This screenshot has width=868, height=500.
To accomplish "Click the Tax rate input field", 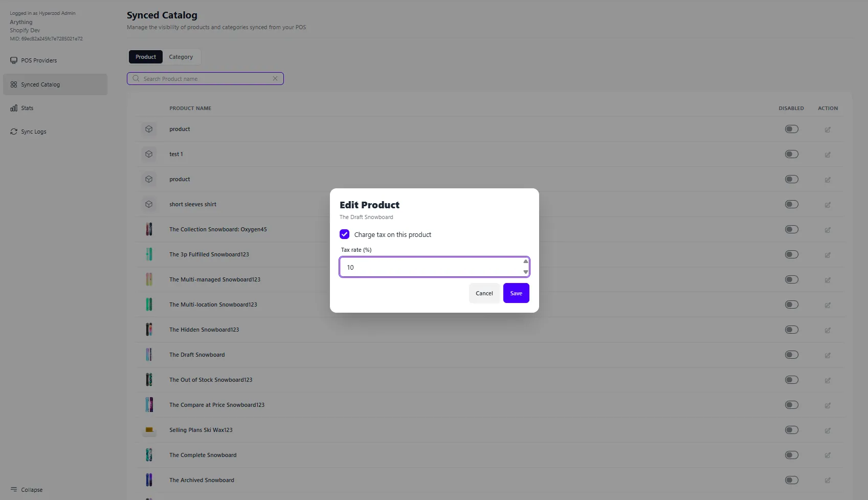I will (434, 267).
